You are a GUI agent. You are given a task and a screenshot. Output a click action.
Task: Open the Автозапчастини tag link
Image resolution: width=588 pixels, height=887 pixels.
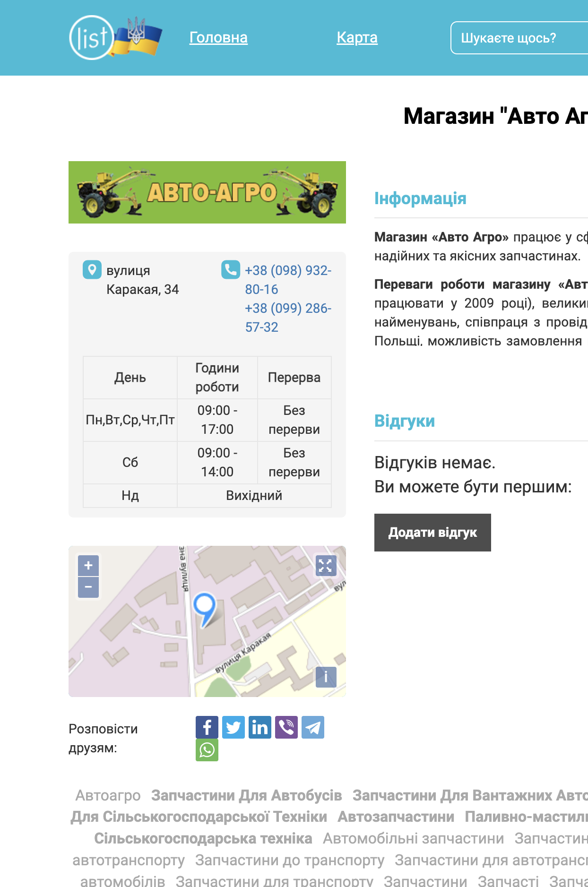tap(396, 817)
